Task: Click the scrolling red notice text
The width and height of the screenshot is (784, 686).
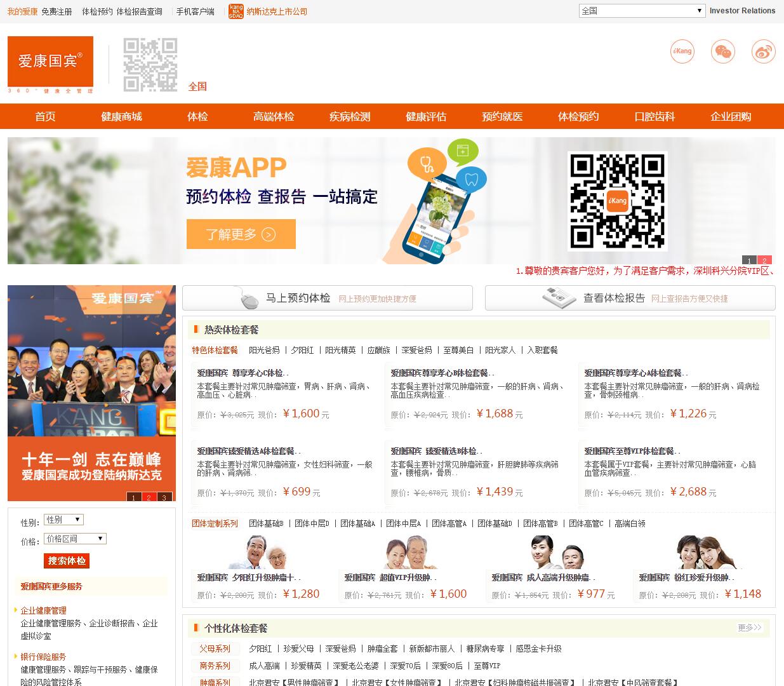Action: [645, 271]
